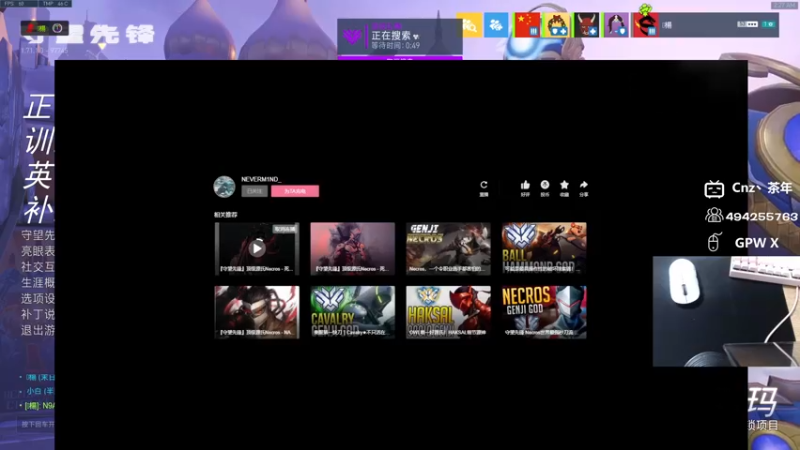The width and height of the screenshot is (800, 450).
Task: Expand the searching status dropdown arrow
Action: [416, 36]
